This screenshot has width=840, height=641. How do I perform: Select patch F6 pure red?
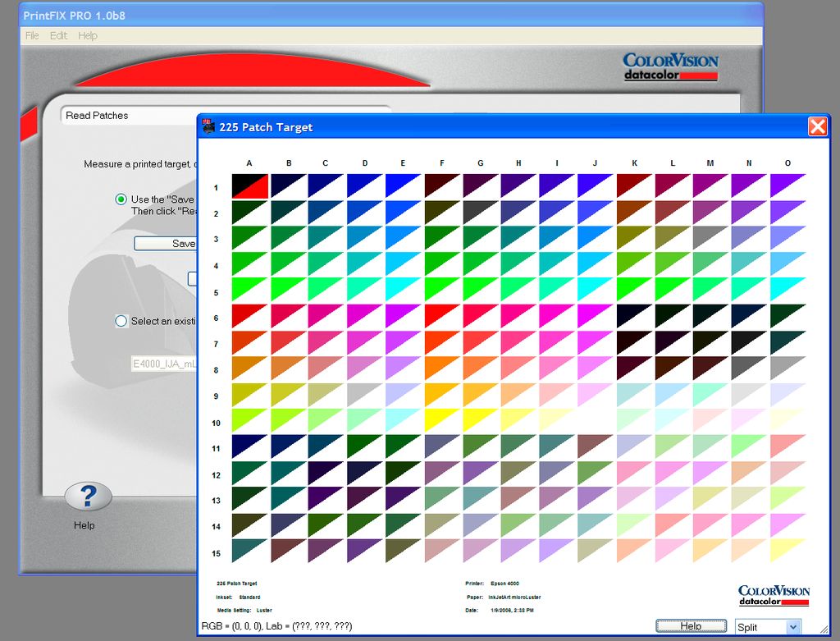pyautogui.click(x=442, y=317)
